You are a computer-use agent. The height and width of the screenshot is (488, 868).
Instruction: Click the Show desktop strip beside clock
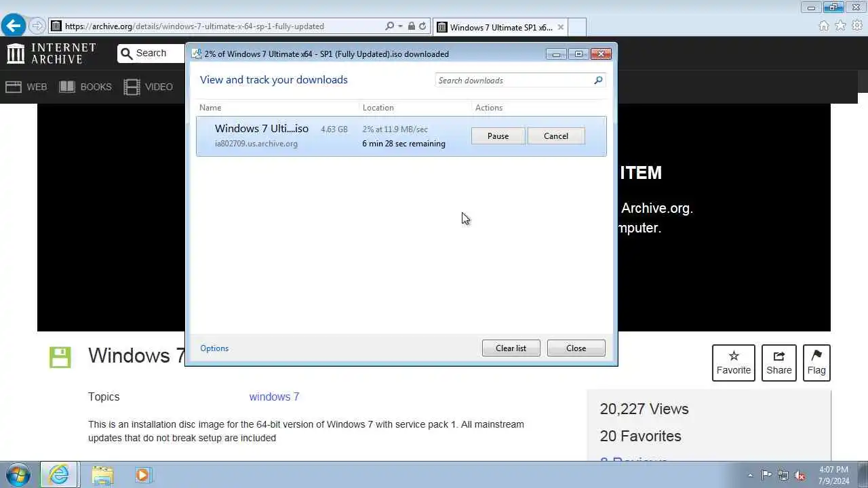[x=863, y=474]
